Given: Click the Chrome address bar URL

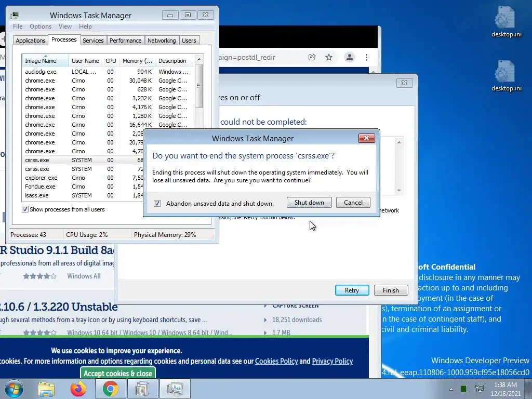Looking at the screenshot, I should click(247, 57).
